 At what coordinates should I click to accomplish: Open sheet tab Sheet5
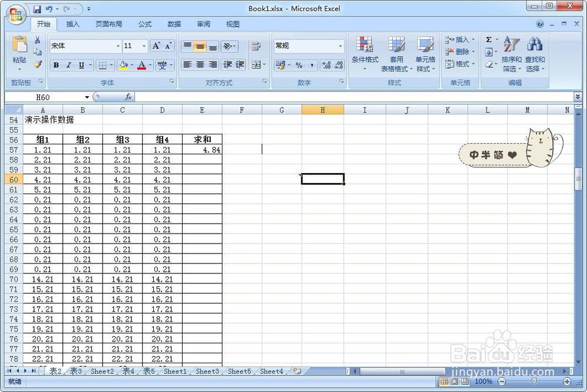click(239, 371)
